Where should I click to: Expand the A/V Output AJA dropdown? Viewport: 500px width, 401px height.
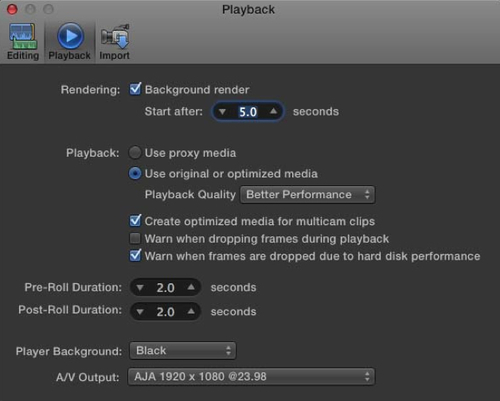[x=251, y=377]
